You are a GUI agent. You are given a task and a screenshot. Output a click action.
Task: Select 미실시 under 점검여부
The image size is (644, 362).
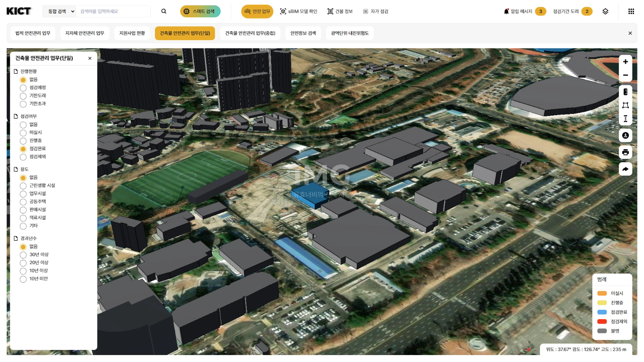(x=23, y=133)
